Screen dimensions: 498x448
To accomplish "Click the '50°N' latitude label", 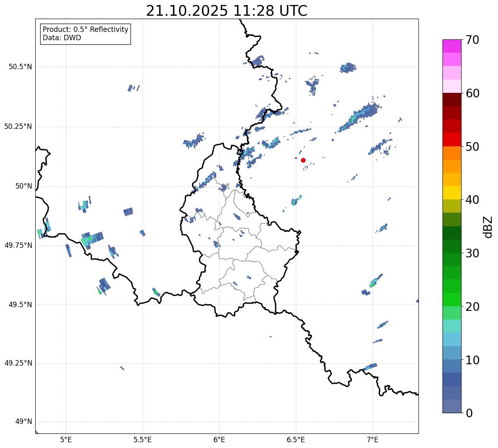I will click(x=24, y=186).
